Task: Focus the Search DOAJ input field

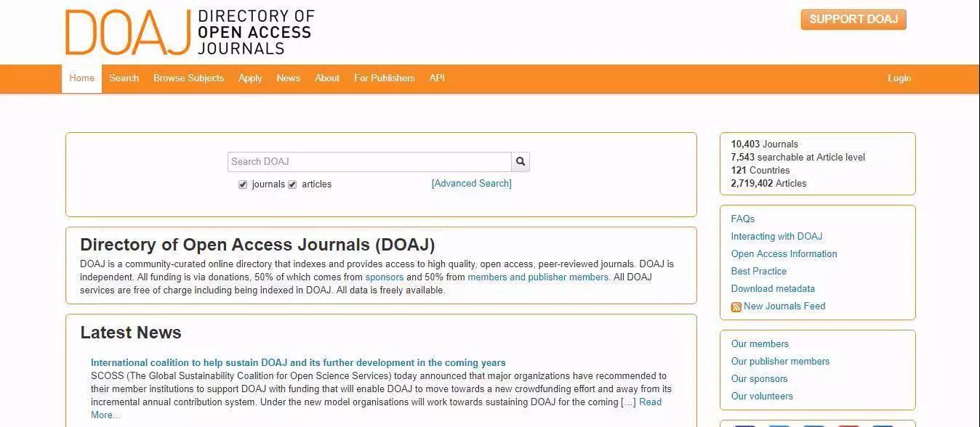Action: point(369,161)
